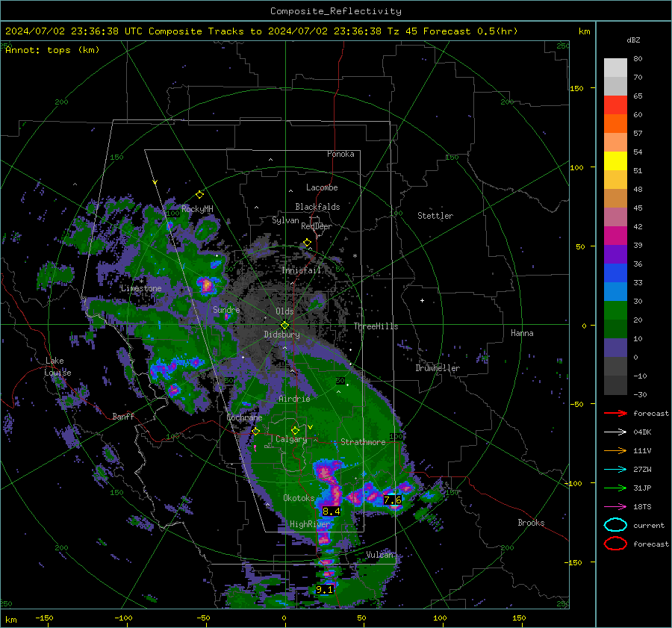
Task: Select the orange 57-60 dBZ swatch
Action: 615,124
